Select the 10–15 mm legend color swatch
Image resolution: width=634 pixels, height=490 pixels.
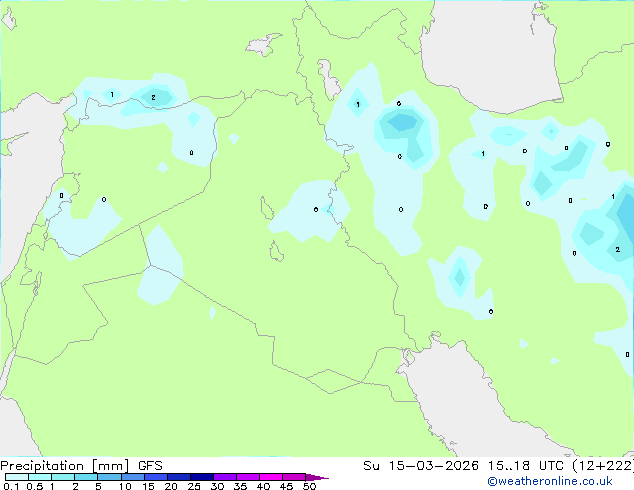133,477
